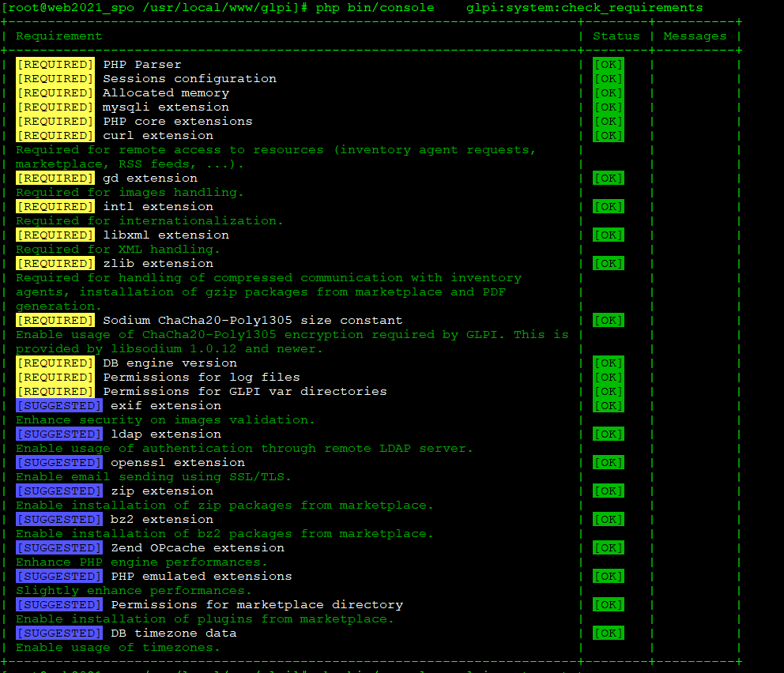Click 'Enhance PHP engine performances.' line
The width and height of the screenshot is (784, 673).
point(141,562)
